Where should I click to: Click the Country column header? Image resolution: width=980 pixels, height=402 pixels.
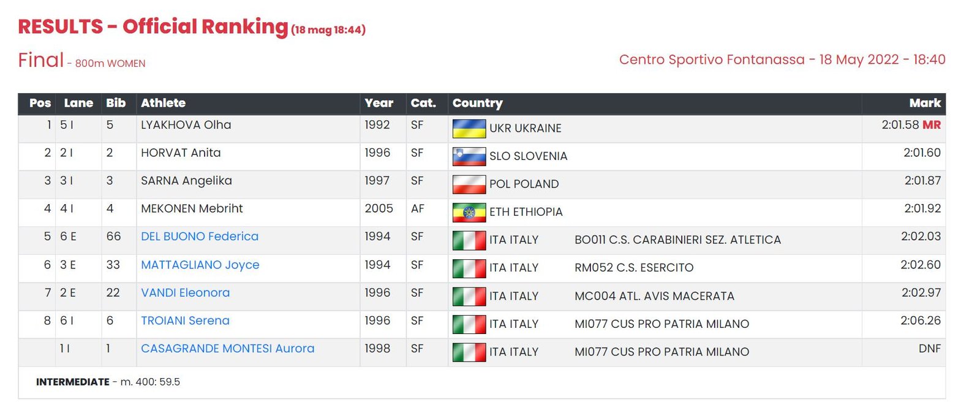tap(477, 103)
